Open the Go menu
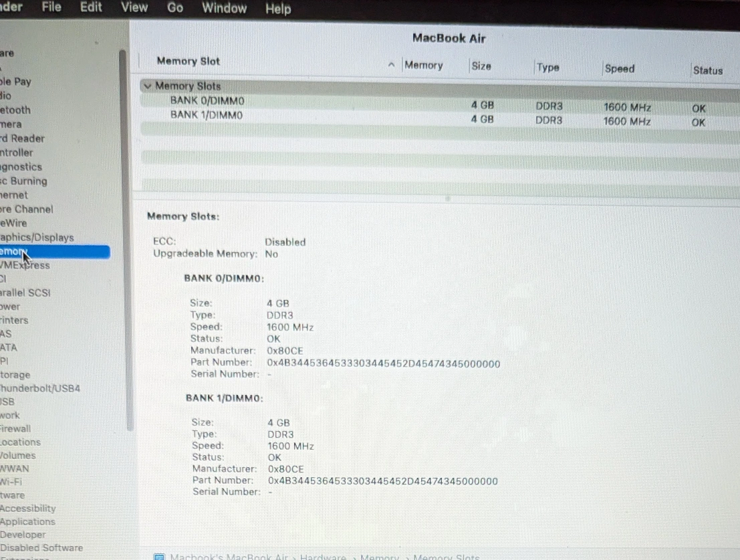Screen dimensions: 740x560 pos(175,8)
